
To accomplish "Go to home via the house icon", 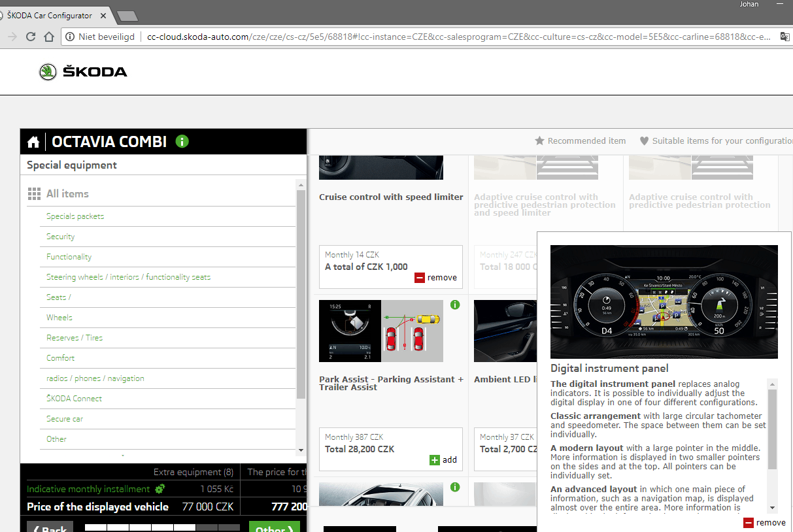I will [33, 142].
